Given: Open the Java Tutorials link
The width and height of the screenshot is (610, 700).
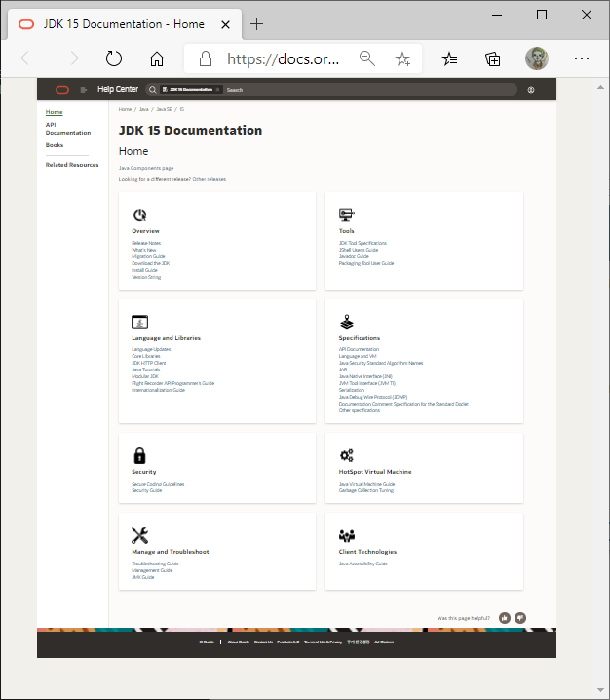Looking at the screenshot, I should tap(145, 369).
